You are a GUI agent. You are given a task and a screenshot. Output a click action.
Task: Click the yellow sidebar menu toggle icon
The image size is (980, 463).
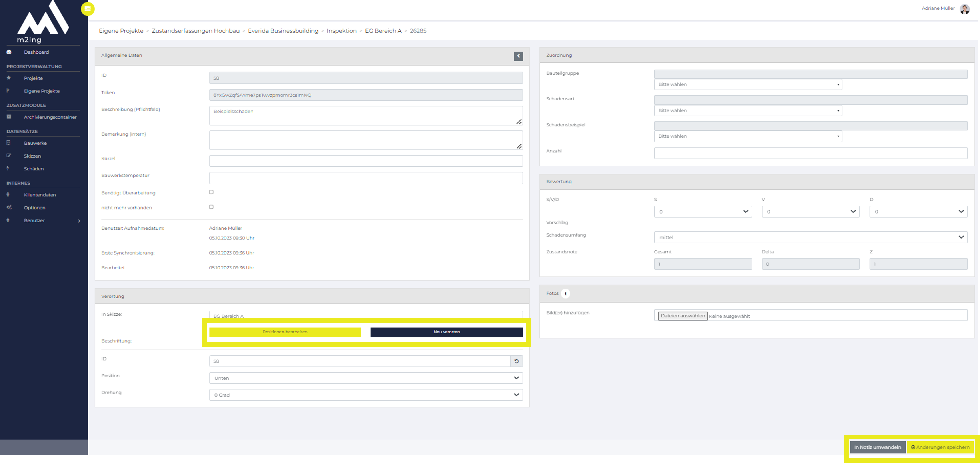point(88,9)
